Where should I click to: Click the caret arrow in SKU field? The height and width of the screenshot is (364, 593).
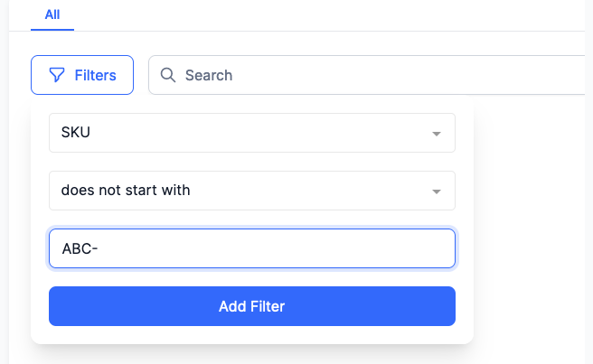(x=437, y=134)
